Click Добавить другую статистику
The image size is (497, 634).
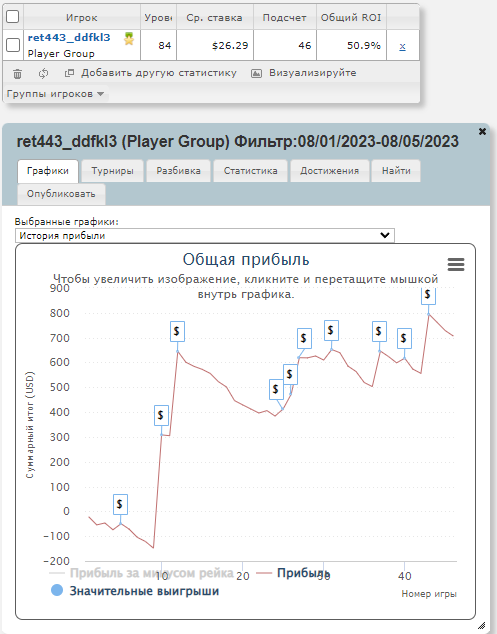[159, 73]
